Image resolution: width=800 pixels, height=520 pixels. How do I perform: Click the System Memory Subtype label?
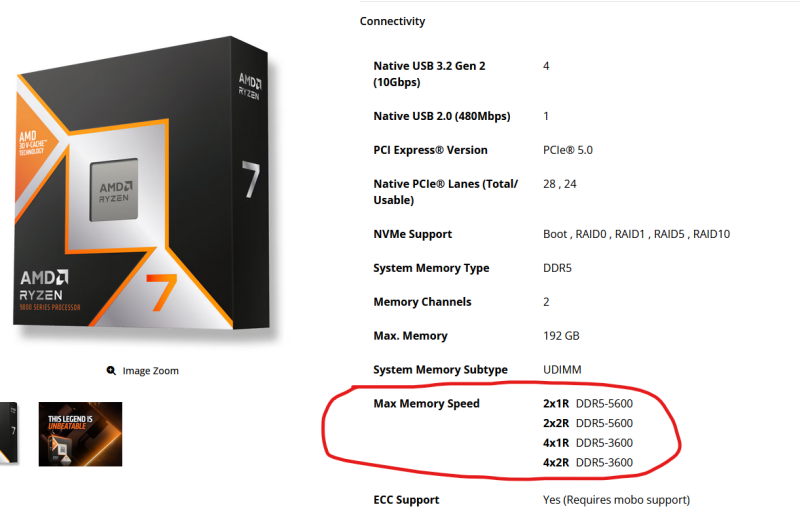[x=440, y=370]
